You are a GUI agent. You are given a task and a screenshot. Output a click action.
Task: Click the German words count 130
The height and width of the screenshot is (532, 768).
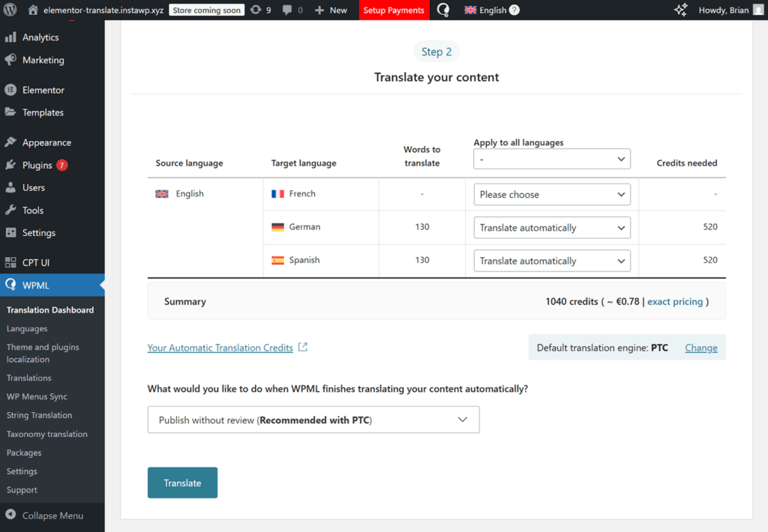click(422, 226)
